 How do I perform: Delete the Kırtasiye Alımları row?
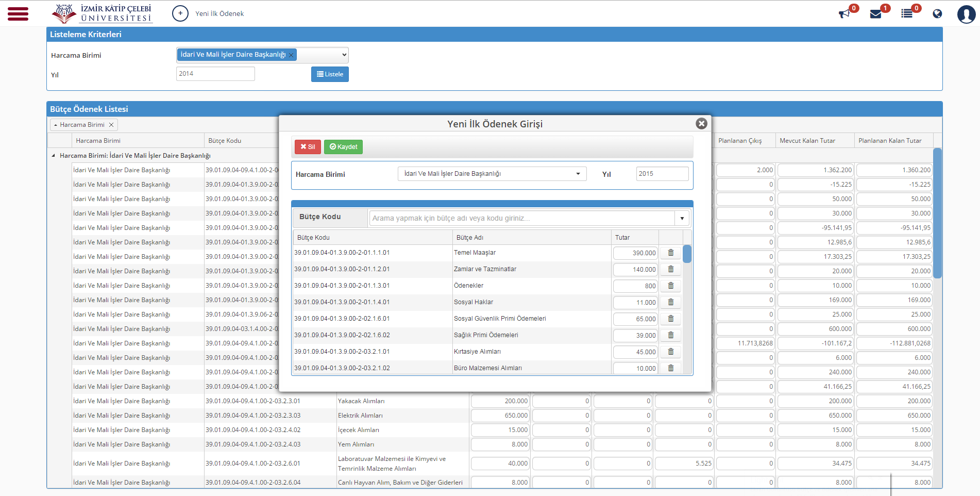(671, 352)
